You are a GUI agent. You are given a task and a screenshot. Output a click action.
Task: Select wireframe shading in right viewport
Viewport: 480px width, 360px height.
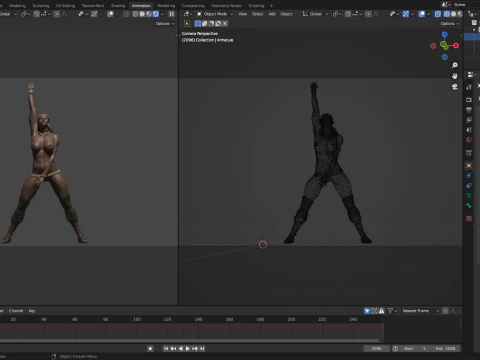(x=447, y=14)
